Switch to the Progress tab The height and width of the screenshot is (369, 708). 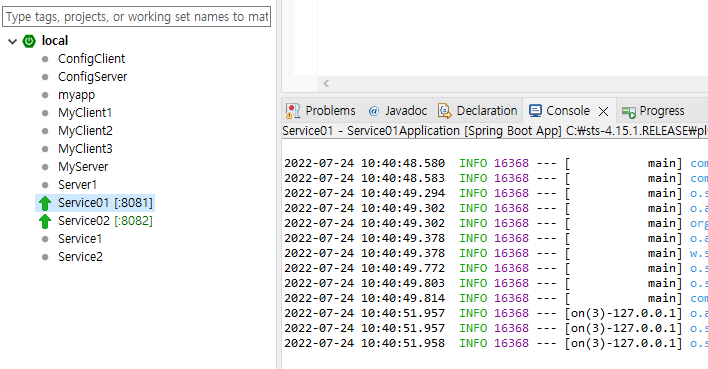pyautogui.click(x=661, y=111)
